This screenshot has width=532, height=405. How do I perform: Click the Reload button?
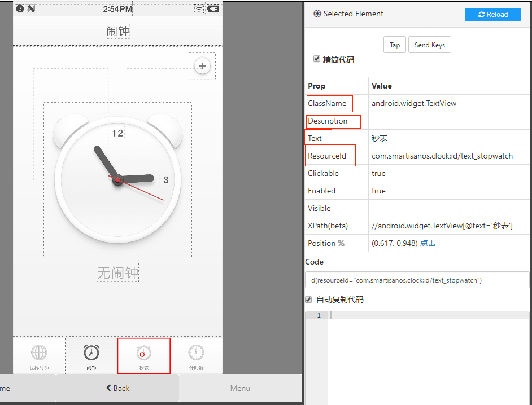(492, 15)
